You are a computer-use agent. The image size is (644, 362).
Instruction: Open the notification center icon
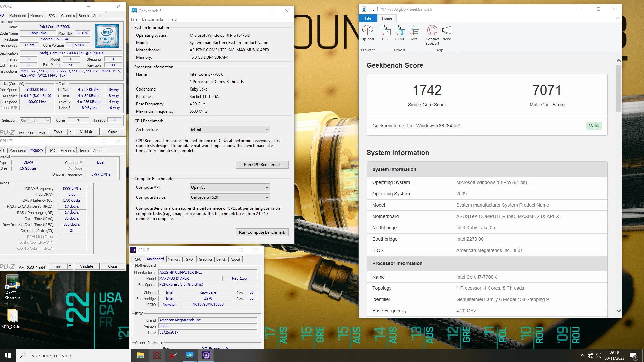(634, 355)
